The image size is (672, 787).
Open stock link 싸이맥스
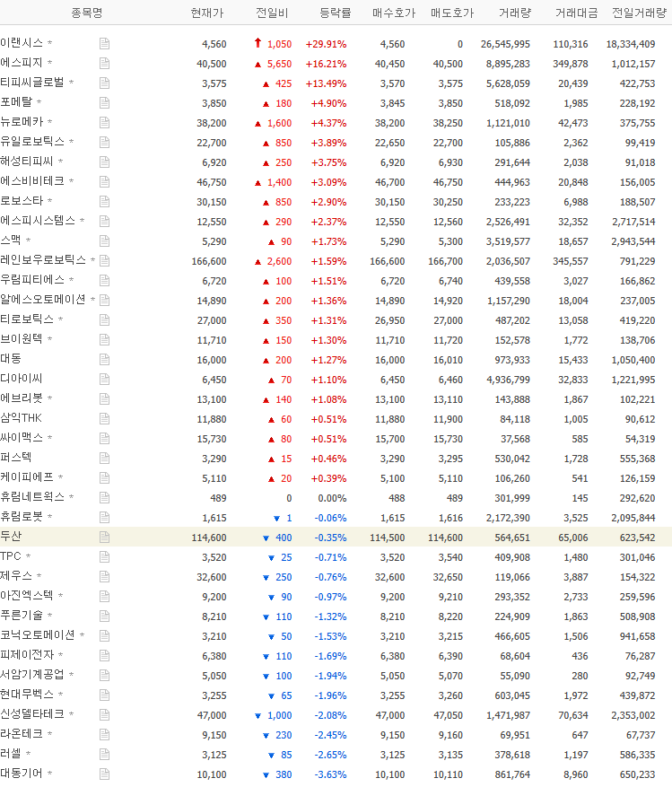tap(22, 437)
